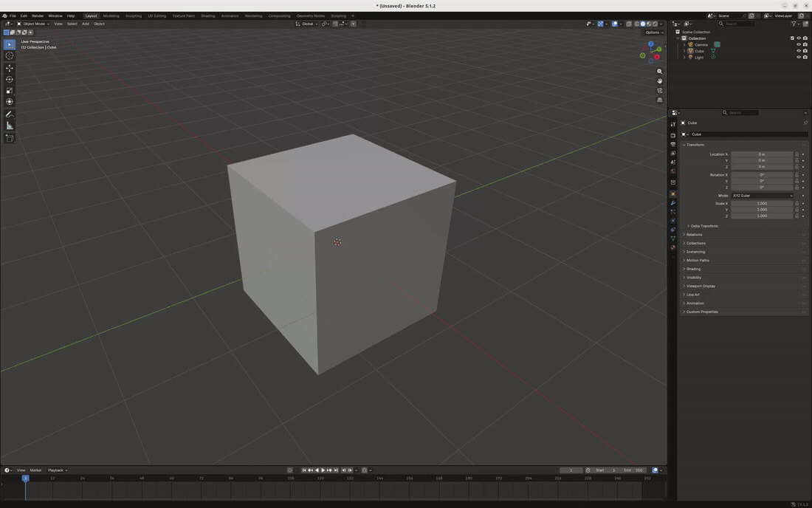Viewport: 812px width, 508px height.
Task: Open the viewport Options dropdown
Action: 654,32
